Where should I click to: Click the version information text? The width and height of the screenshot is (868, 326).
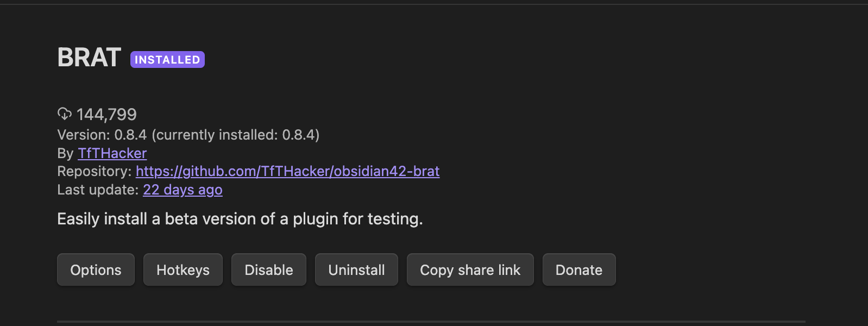point(188,135)
